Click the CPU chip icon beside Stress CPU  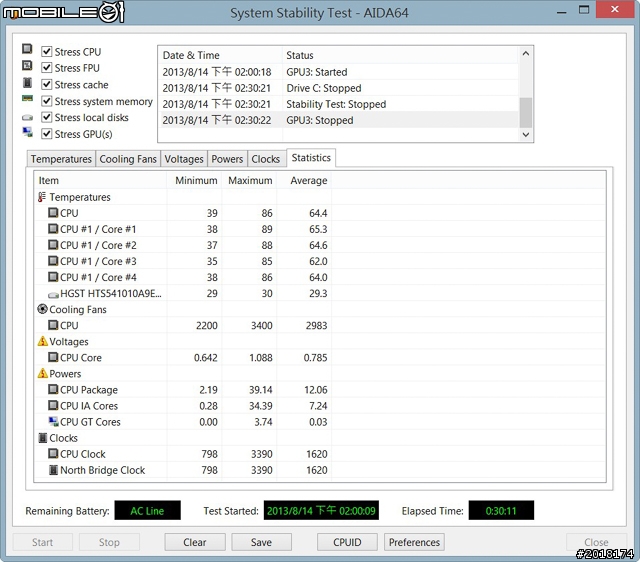[27, 49]
